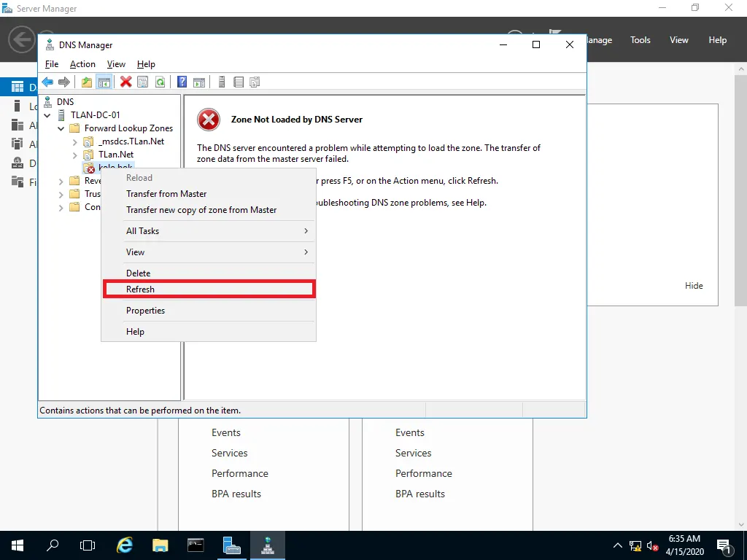Click the Dashboard grid icon in Server Manager sidebar
Screen dimensions: 747x560
[18, 87]
